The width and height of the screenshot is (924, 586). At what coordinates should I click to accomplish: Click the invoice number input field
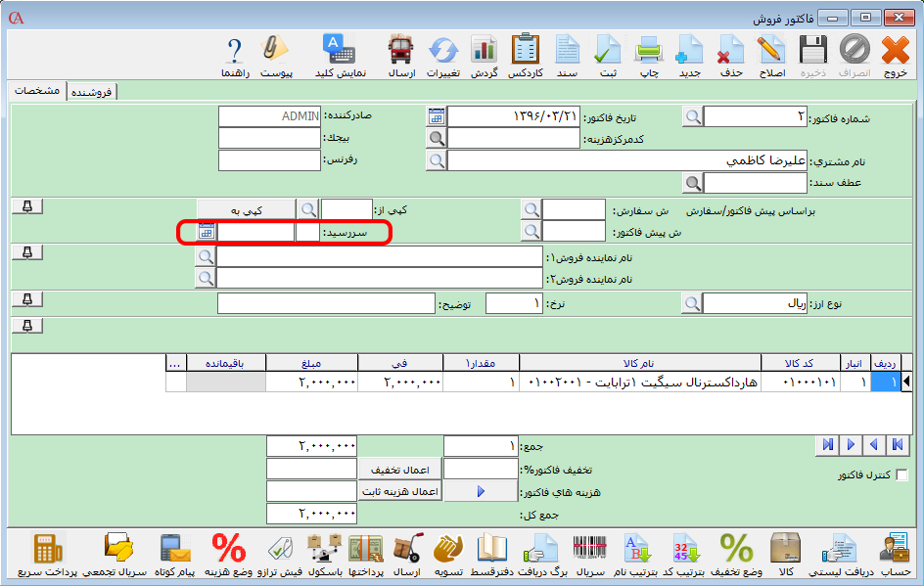tap(756, 117)
